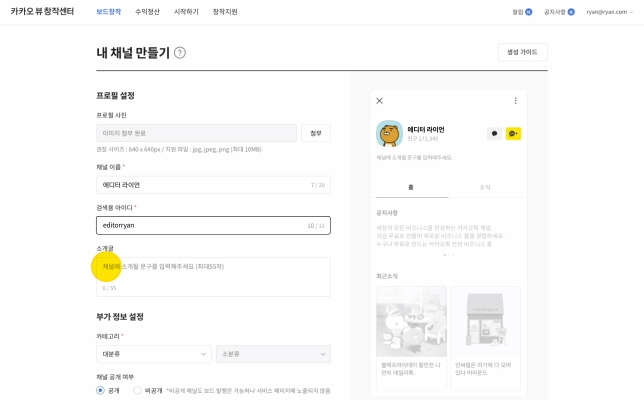Viewport: 644px width, 400px height.
Task: Open the 창작지원 menu
Action: (x=225, y=12)
